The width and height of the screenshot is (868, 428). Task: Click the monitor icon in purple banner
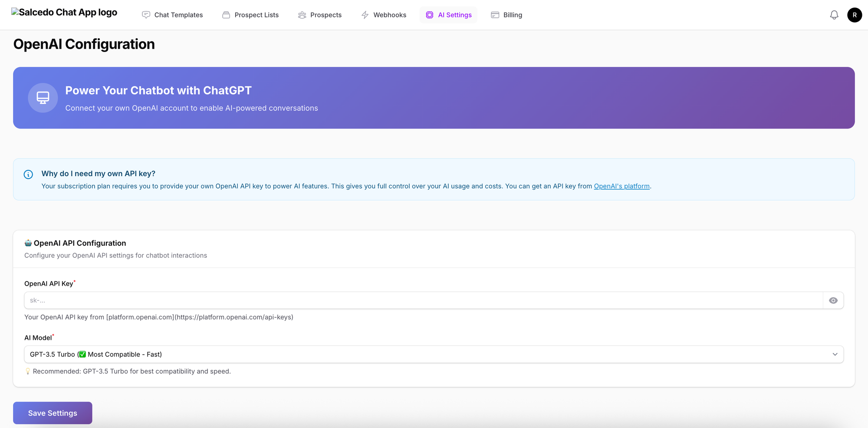[x=43, y=98]
